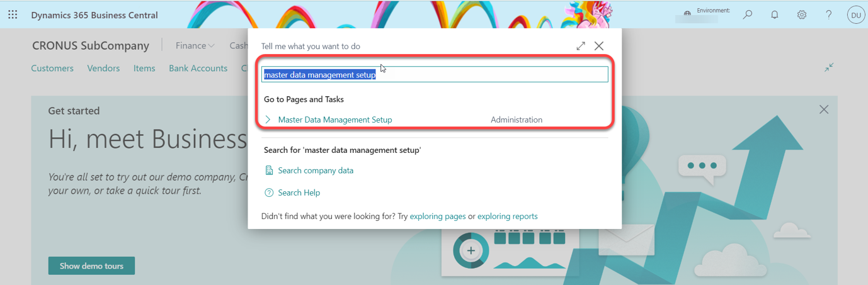Expand the Tell Me dialog to full size
The image size is (868, 285).
point(581,46)
